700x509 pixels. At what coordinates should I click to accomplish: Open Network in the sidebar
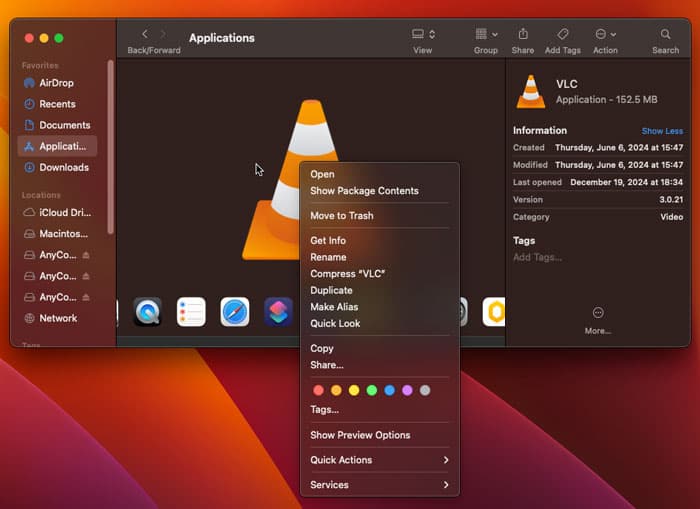coord(57,318)
